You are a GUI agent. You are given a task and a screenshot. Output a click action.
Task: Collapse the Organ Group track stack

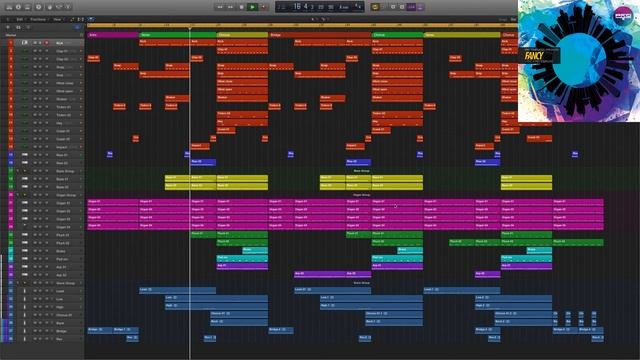(x=18, y=195)
